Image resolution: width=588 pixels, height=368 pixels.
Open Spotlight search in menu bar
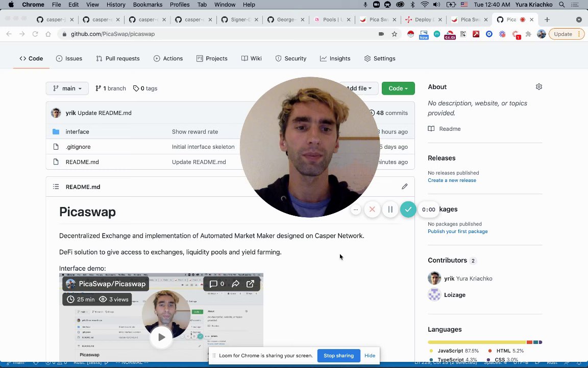point(562,5)
